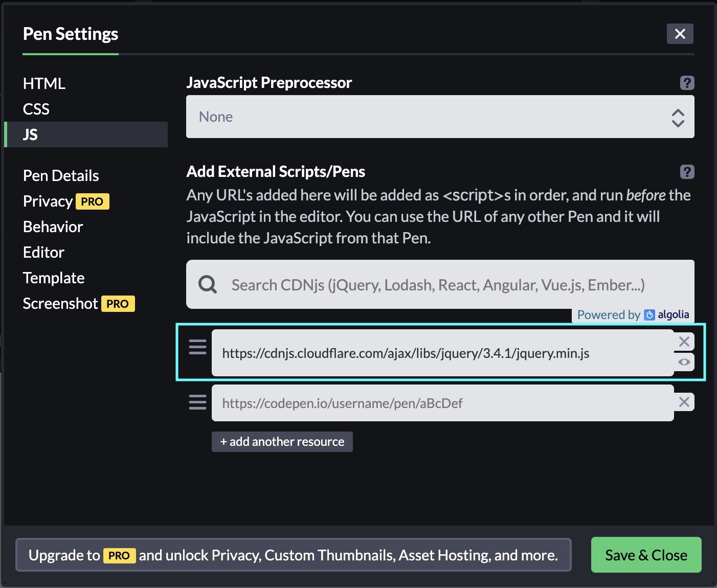Remove the empty codepen resource row

point(684,402)
